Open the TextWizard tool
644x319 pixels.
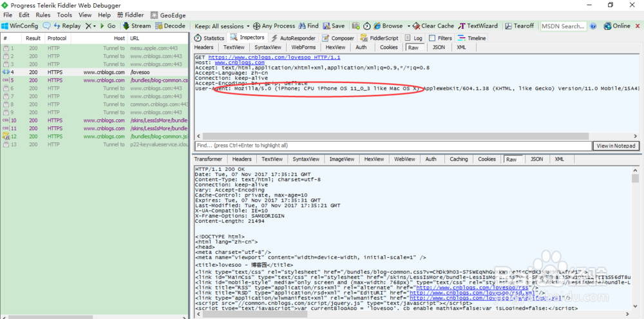tap(478, 26)
